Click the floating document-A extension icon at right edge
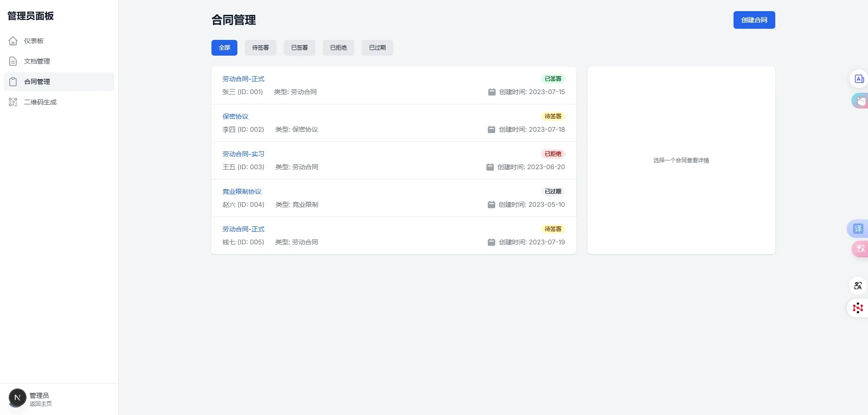This screenshot has height=415, width=868. click(x=859, y=79)
